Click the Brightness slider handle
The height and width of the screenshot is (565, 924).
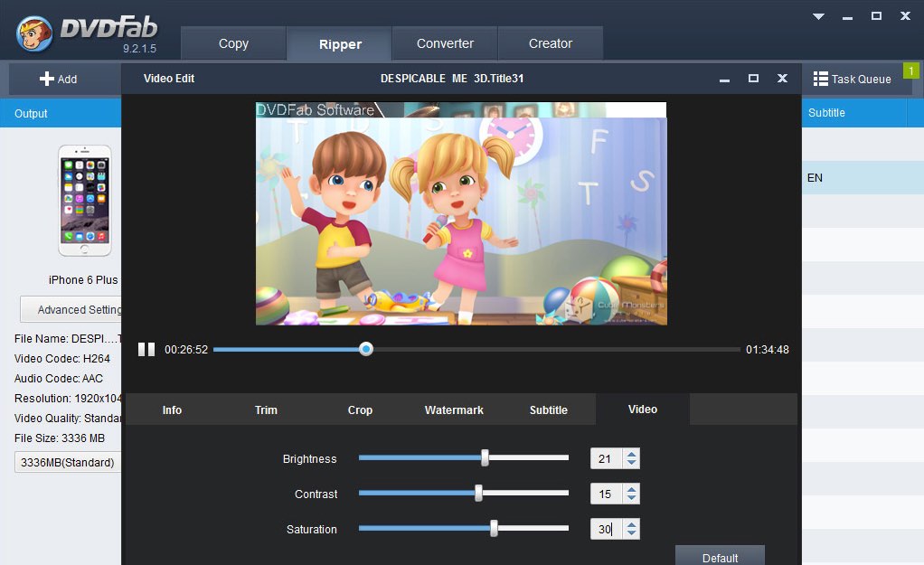pyautogui.click(x=485, y=457)
